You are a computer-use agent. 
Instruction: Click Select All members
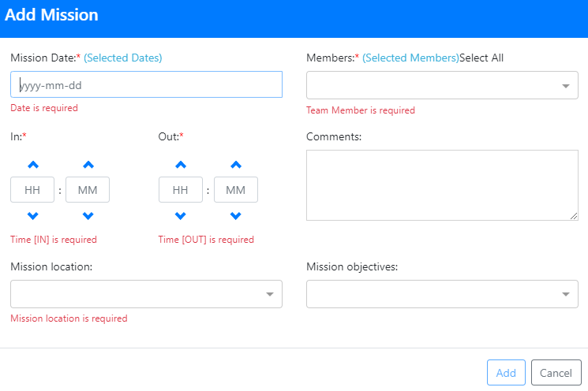481,58
